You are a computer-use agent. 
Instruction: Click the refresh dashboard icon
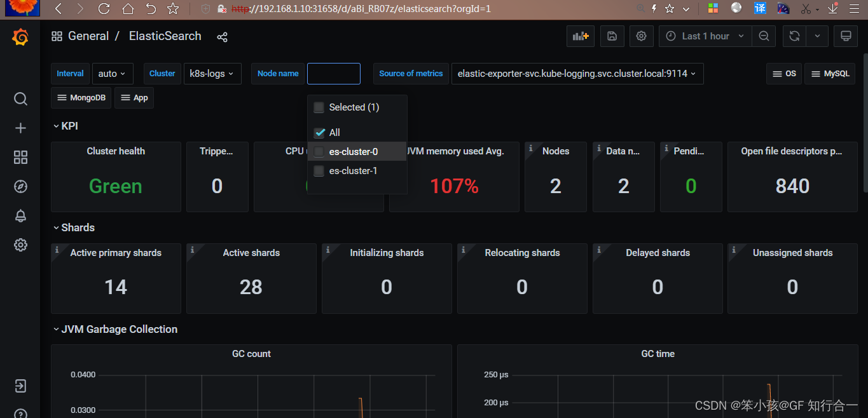tap(794, 36)
